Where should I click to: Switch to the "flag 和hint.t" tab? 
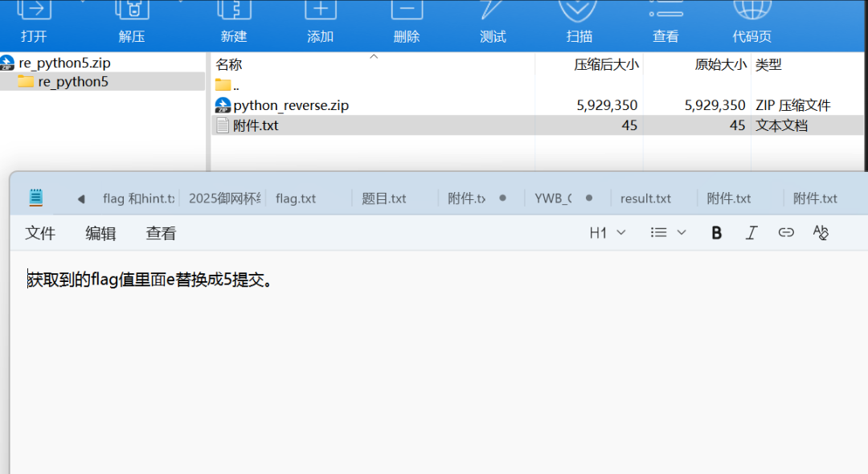[x=138, y=198]
